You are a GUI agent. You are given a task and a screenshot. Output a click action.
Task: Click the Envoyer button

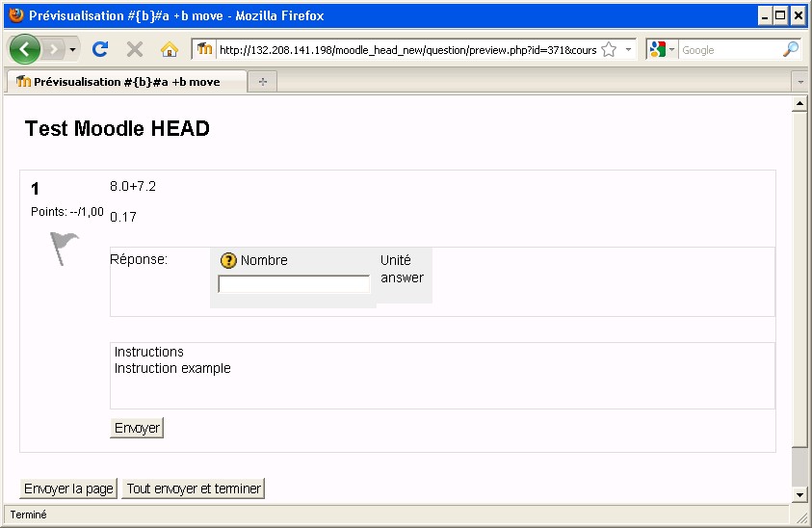pyautogui.click(x=137, y=428)
